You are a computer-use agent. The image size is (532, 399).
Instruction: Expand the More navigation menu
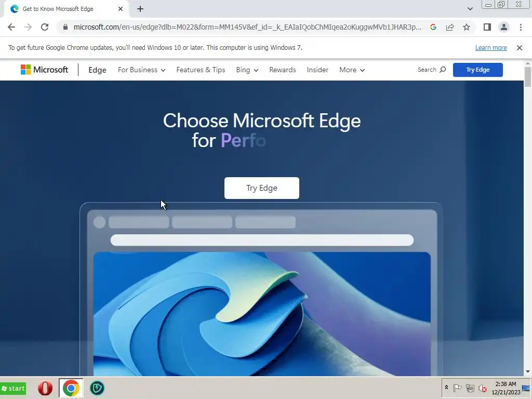(x=352, y=70)
